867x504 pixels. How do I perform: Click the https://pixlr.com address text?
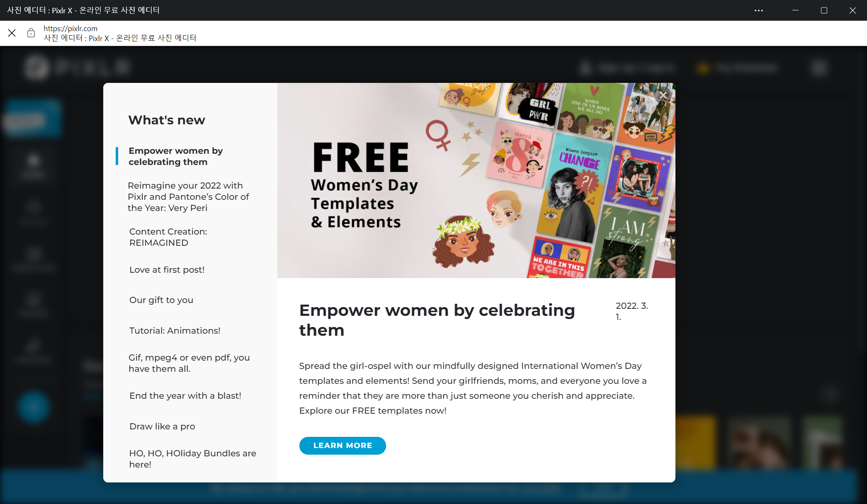tap(70, 28)
